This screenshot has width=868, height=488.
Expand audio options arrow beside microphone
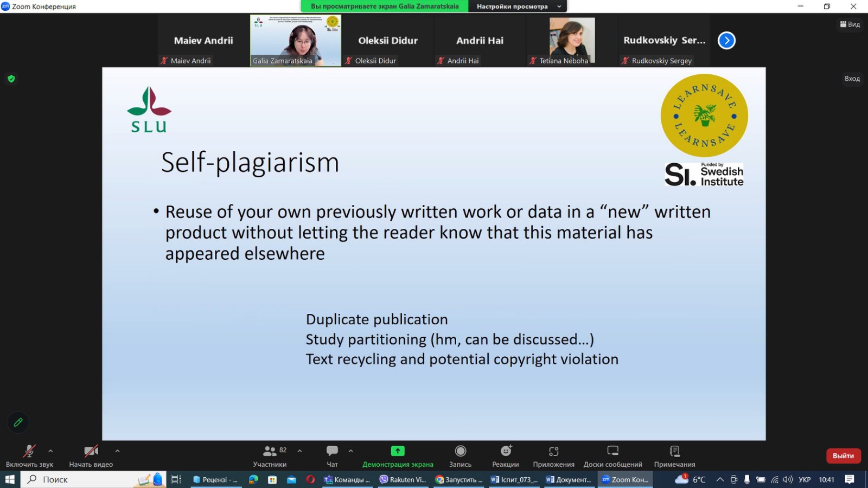(50, 451)
